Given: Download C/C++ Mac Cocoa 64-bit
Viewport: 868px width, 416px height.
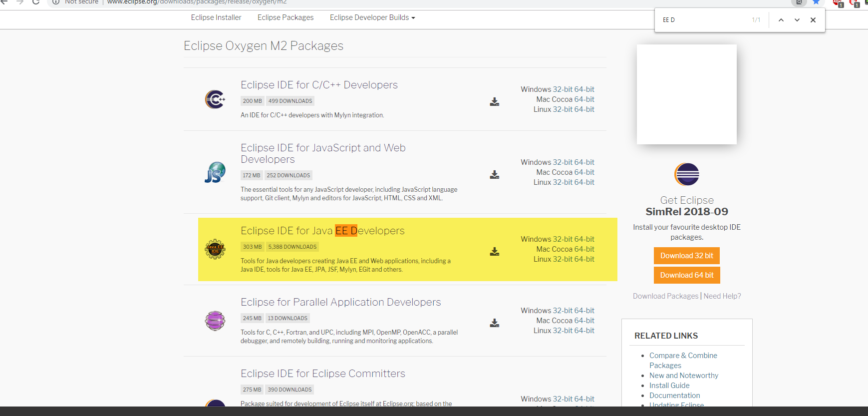Looking at the screenshot, I should (584, 99).
